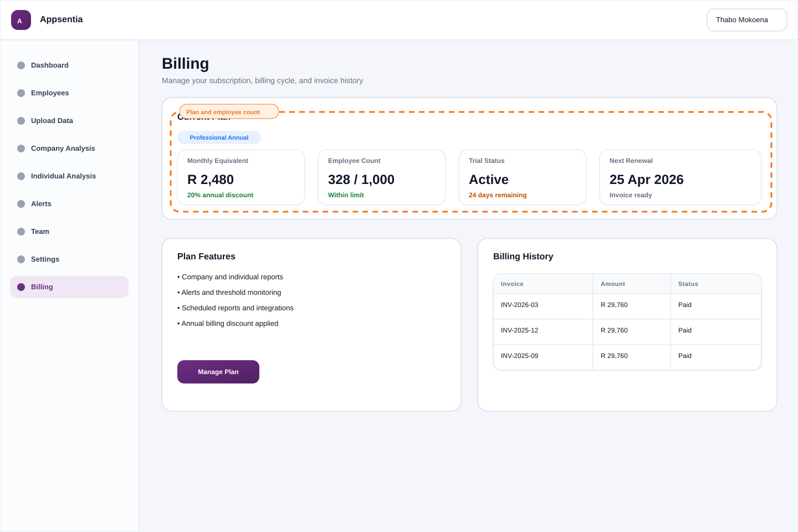This screenshot has height=532, width=798.
Task: Navigate to Company Analysis
Action: click(x=69, y=149)
